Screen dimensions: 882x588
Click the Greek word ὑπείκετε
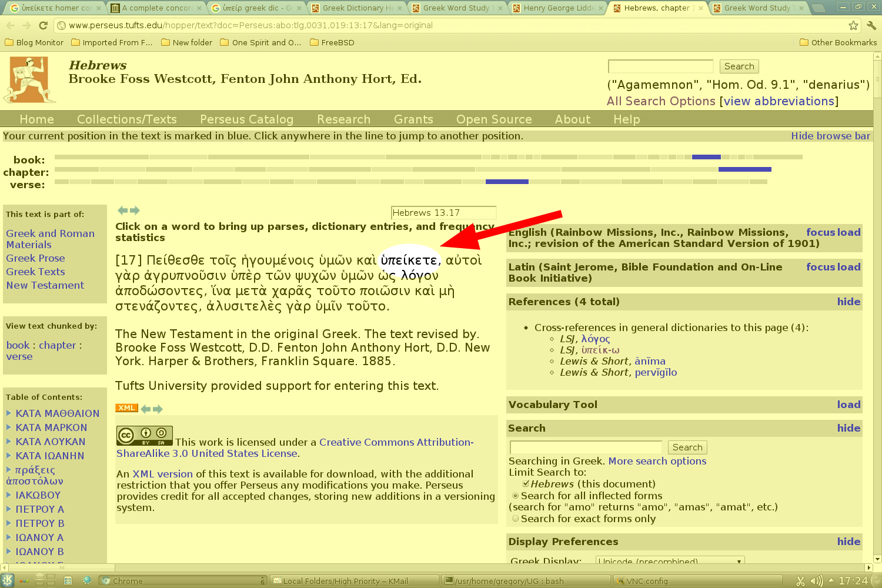point(410,260)
